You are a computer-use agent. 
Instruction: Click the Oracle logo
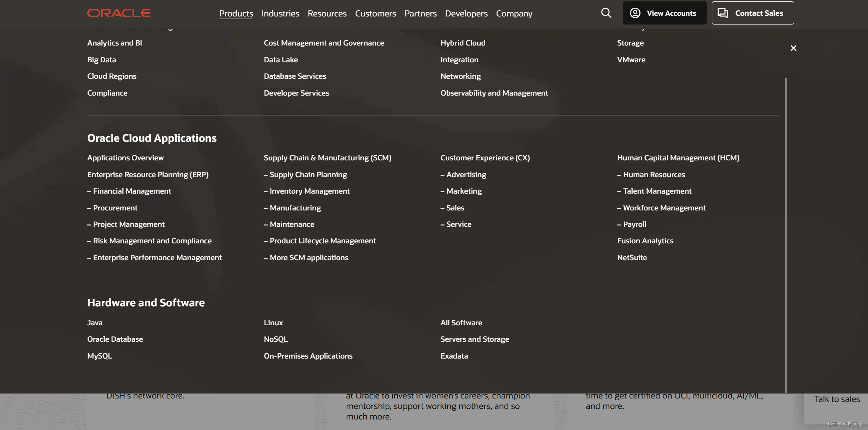[119, 13]
